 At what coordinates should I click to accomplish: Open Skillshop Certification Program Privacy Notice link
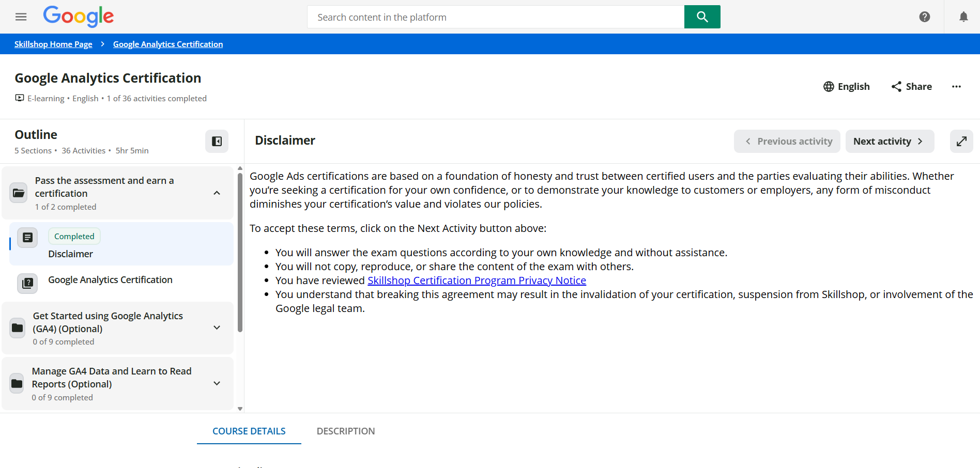pos(476,280)
